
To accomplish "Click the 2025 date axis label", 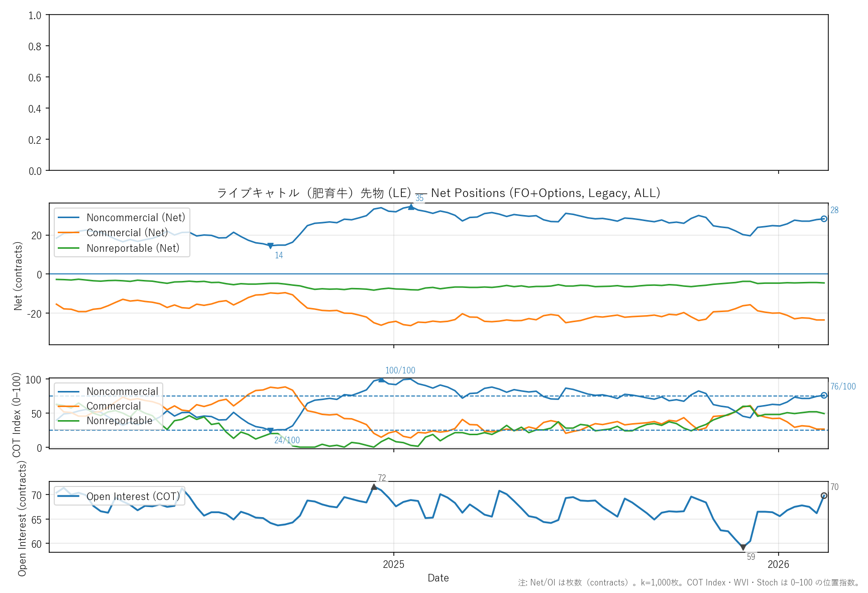I will click(x=393, y=564).
